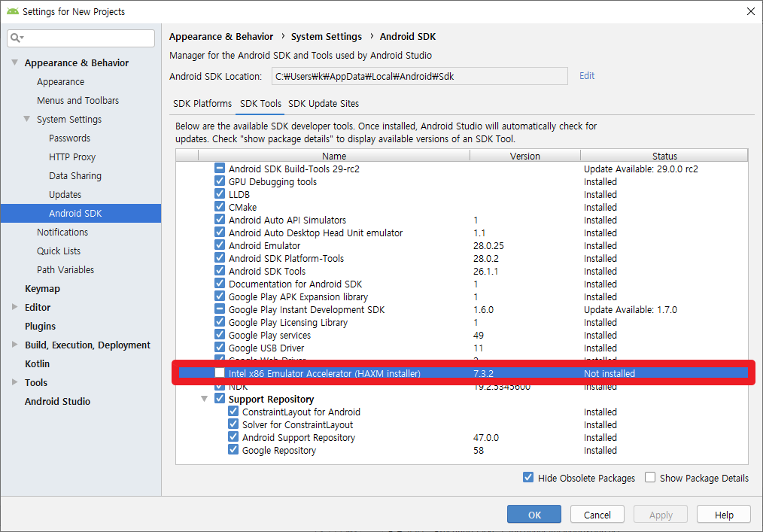
Task: Open Data Sharing settings
Action: pyautogui.click(x=75, y=176)
